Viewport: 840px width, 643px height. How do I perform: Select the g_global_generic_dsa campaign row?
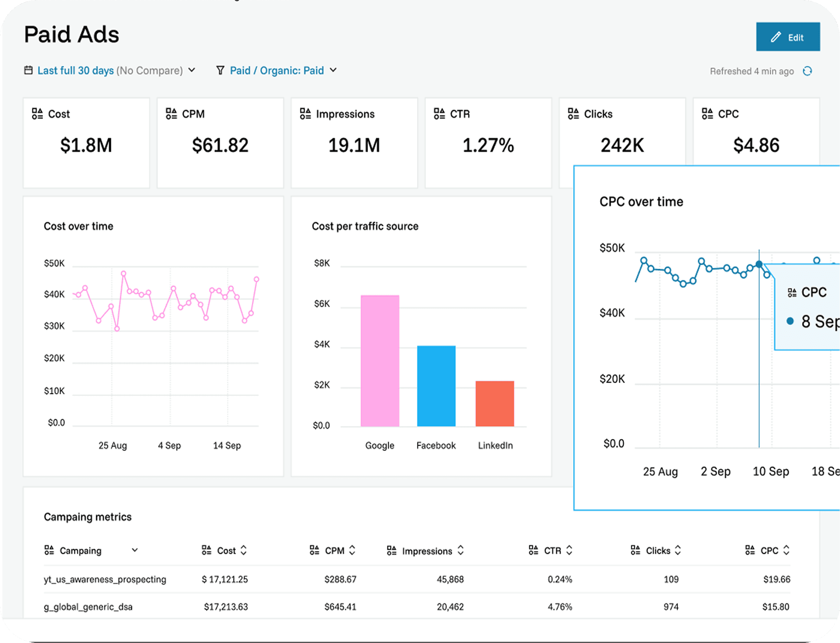click(417, 606)
